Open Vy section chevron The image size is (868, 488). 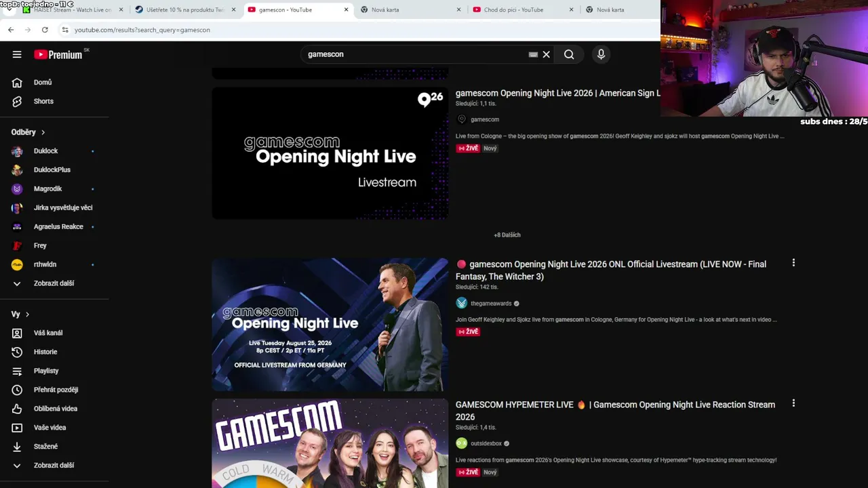[x=26, y=314]
